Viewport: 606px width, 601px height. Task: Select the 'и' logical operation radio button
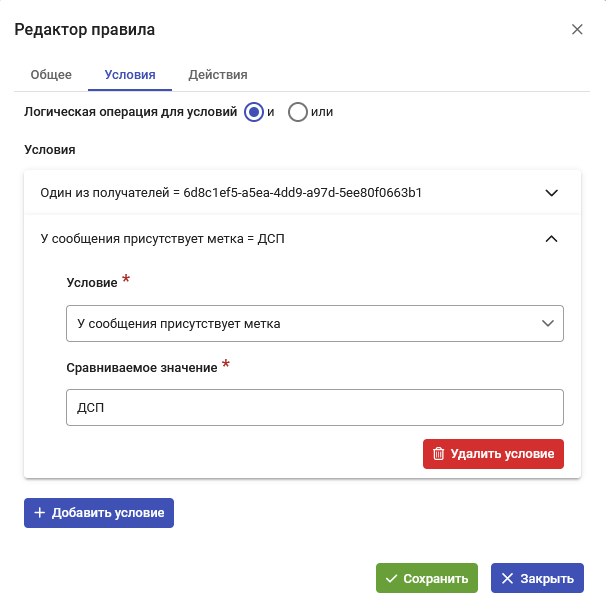pos(254,112)
